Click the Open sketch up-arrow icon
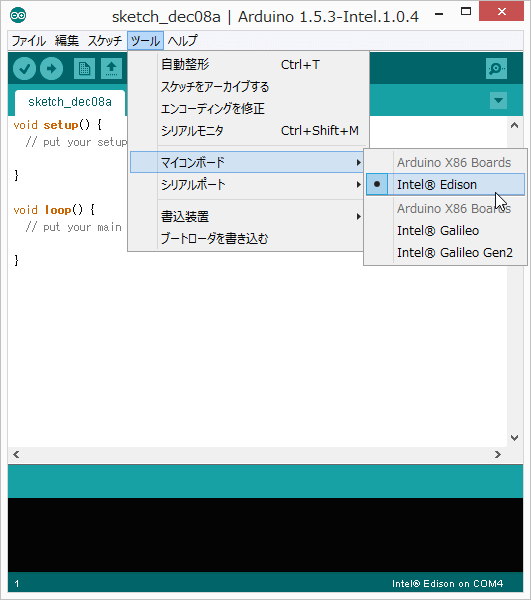The width and height of the screenshot is (531, 600). (x=111, y=69)
